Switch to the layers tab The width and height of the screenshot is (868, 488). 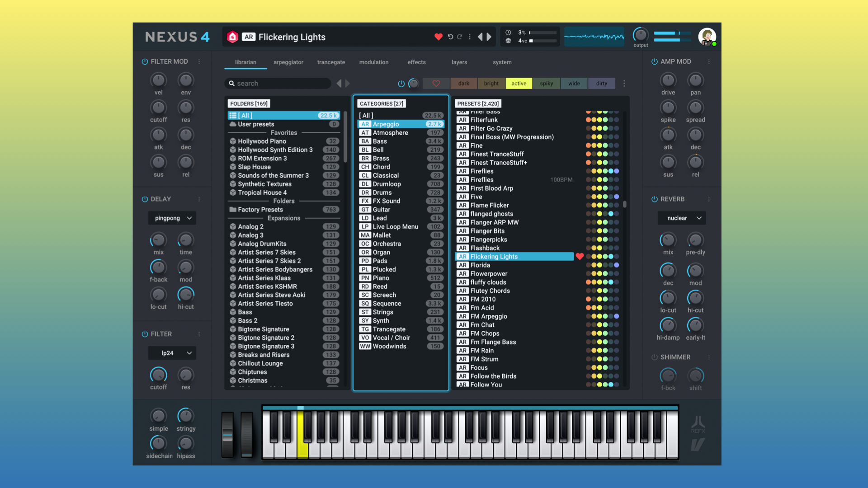click(x=459, y=62)
